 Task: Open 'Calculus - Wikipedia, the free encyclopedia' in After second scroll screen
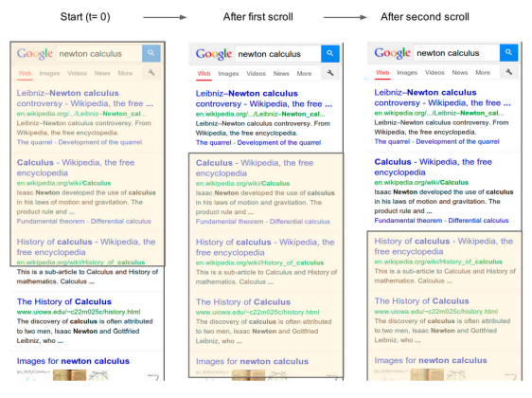434,167
